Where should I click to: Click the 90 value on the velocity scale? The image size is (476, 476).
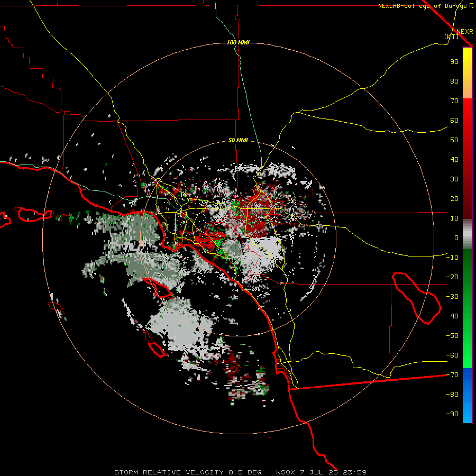click(454, 62)
